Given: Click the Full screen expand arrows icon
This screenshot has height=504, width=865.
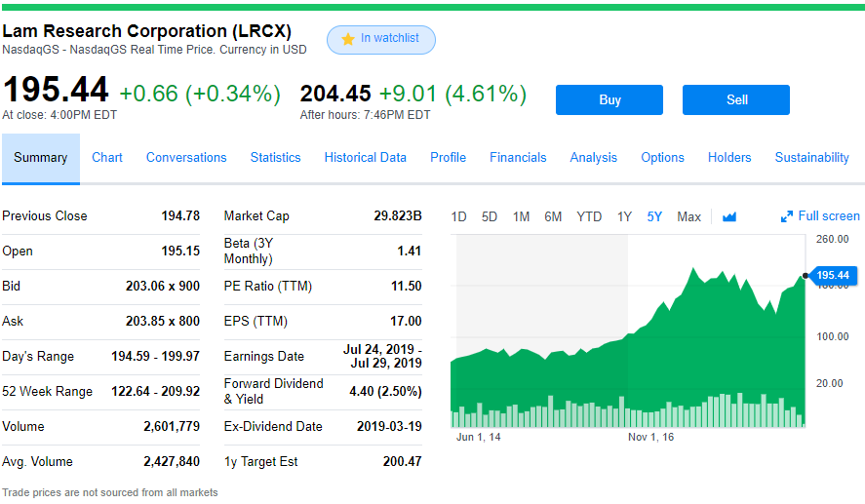Looking at the screenshot, I should pos(787,216).
